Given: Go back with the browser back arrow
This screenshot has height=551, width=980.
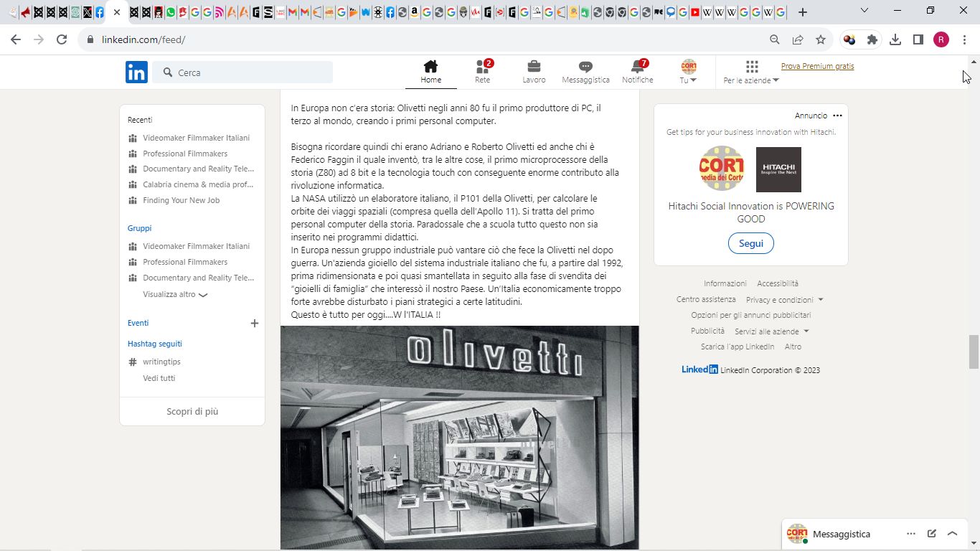Looking at the screenshot, I should (x=16, y=40).
